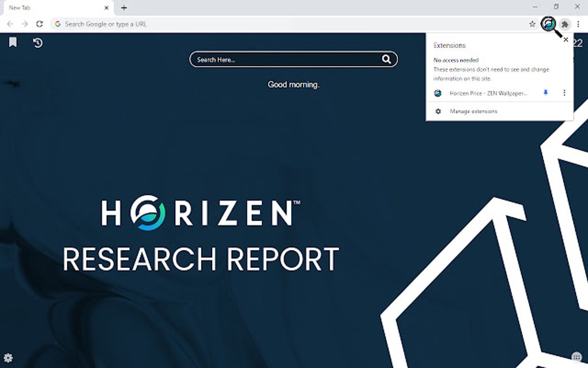Focus the Search Here input field
588x368 pixels.
(x=293, y=59)
